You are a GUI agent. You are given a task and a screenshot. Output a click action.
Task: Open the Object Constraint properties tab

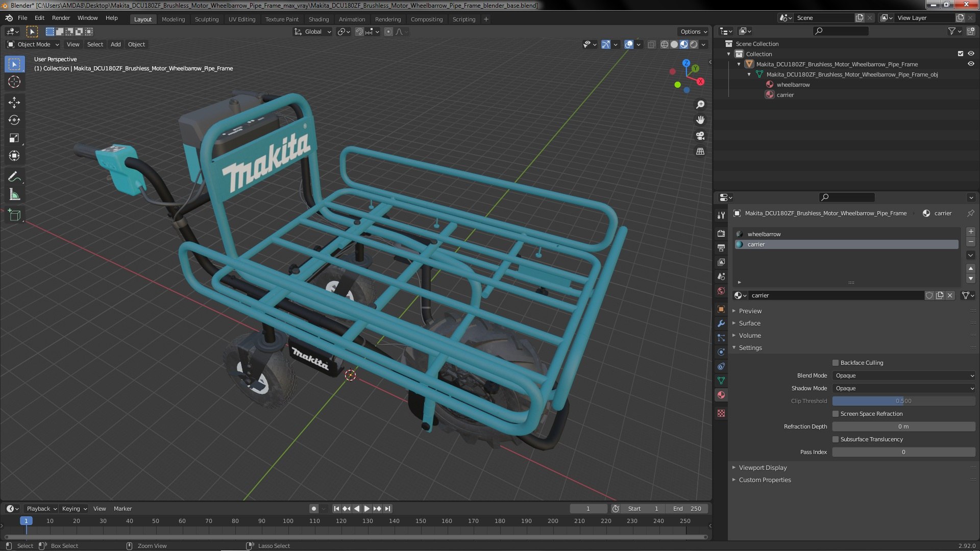pos(721,366)
